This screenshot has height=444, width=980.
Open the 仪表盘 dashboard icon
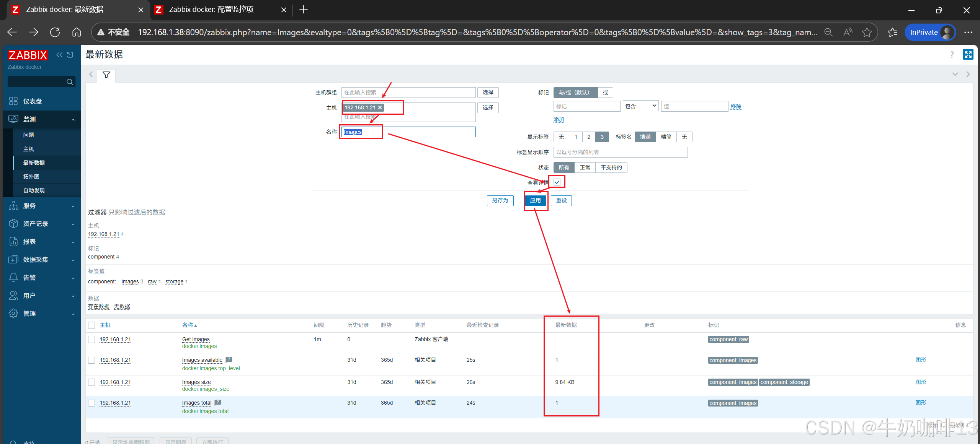click(13, 101)
